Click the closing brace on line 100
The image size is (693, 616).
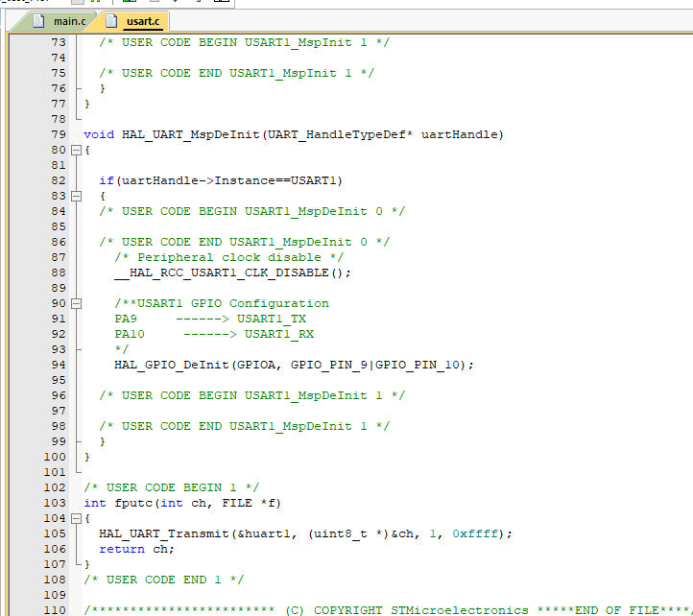click(x=87, y=457)
